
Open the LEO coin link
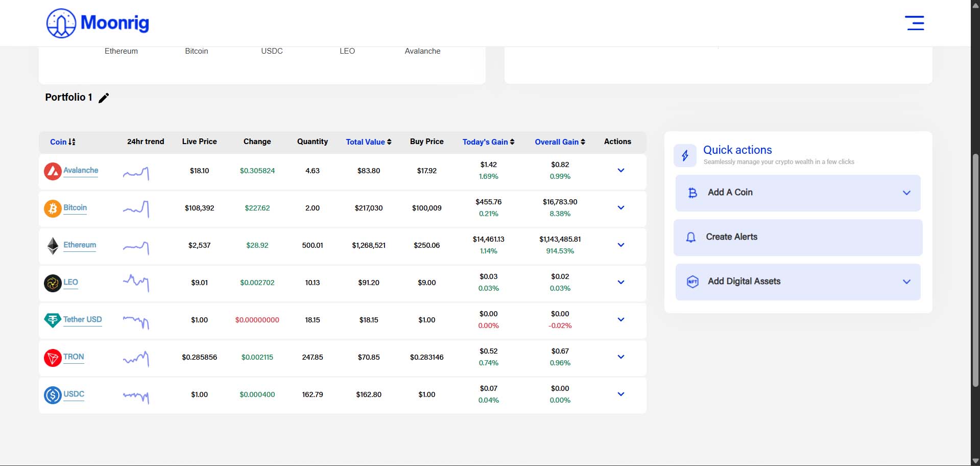point(70,282)
